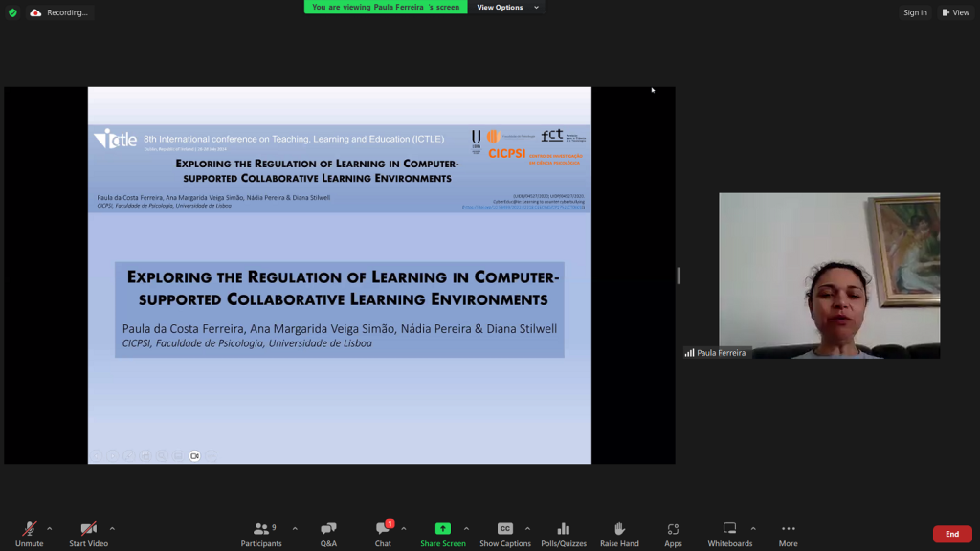980x551 pixels.
Task: Click the More options icon
Action: (788, 533)
